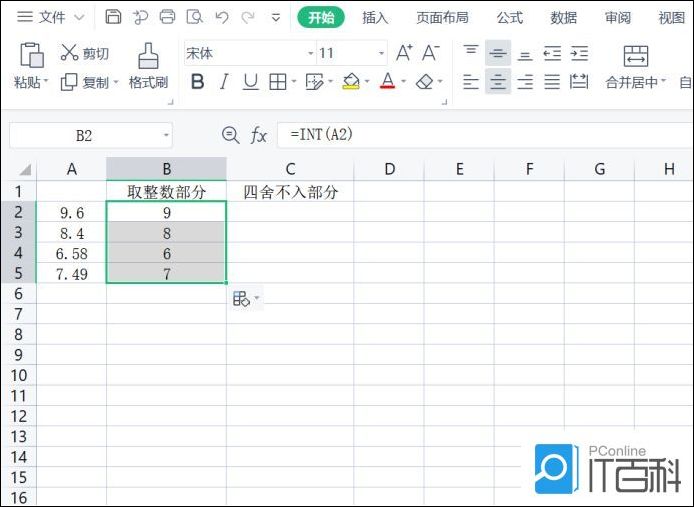Switch to the 开始 tab
694x507 pixels.
tap(321, 17)
